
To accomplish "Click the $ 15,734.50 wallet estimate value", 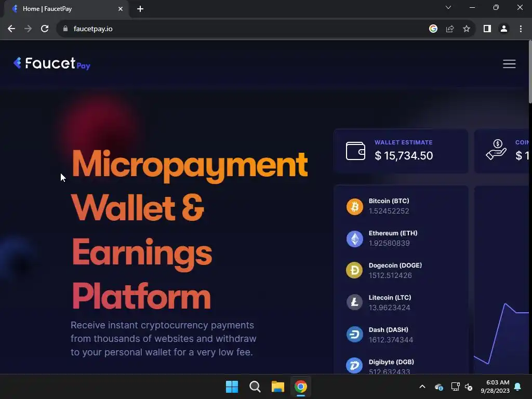I will pos(404,155).
